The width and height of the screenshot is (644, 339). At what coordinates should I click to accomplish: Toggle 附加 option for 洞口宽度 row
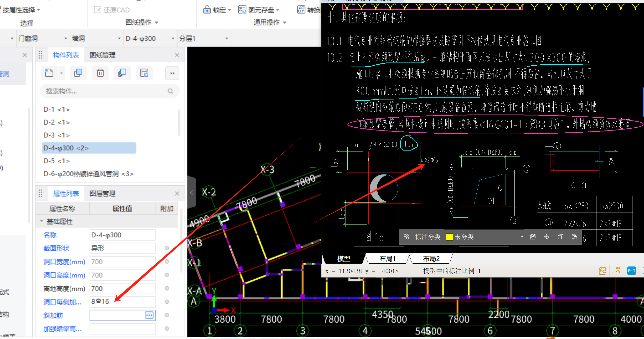tap(167, 262)
